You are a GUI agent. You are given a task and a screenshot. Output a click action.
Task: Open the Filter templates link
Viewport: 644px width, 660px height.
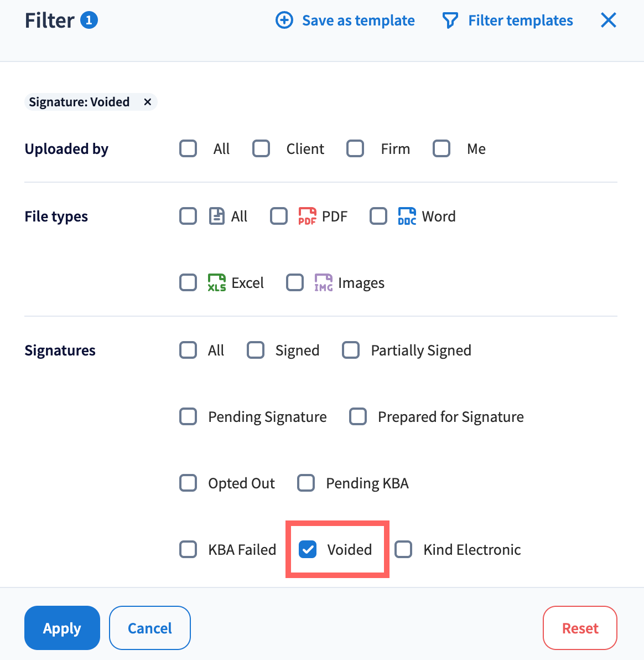coord(520,21)
